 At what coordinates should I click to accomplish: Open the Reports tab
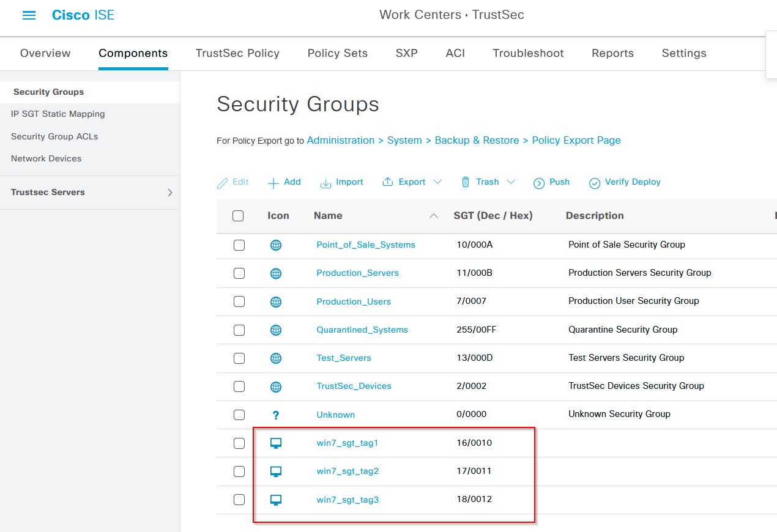pyautogui.click(x=612, y=53)
